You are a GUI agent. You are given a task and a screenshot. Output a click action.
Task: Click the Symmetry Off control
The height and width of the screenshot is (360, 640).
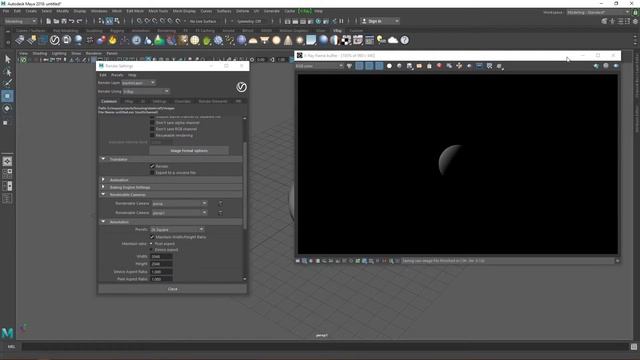tap(249, 21)
